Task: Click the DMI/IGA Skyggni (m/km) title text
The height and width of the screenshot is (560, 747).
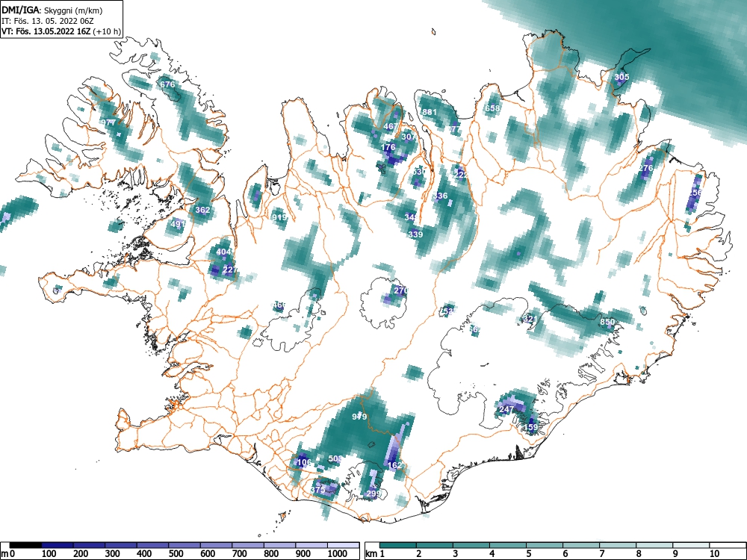Action: (x=52, y=10)
